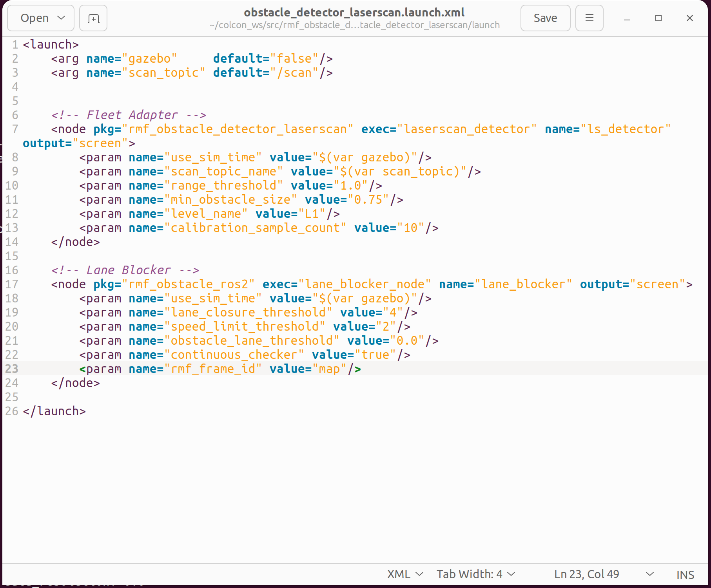Image resolution: width=711 pixels, height=588 pixels.
Task: Open the XML language selector
Action: 405,574
